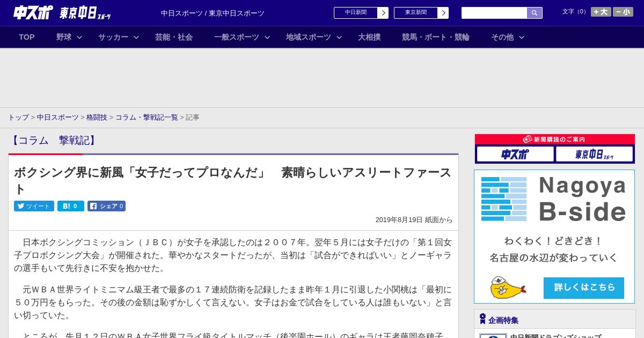Screen dimensions: 644x338
Task: Open the 競馬・ボート・競輪 menu item
Action: (436, 37)
